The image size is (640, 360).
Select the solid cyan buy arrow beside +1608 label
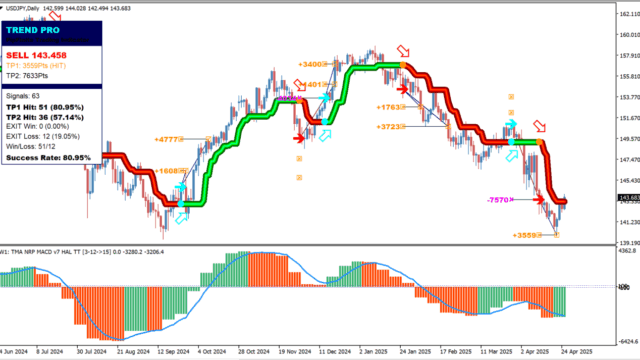click(180, 187)
